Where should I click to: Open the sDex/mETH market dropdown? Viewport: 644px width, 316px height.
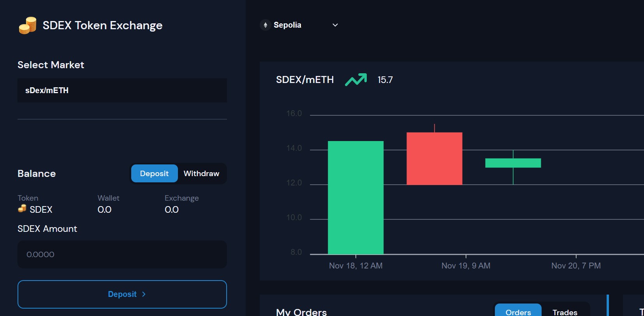click(x=122, y=90)
